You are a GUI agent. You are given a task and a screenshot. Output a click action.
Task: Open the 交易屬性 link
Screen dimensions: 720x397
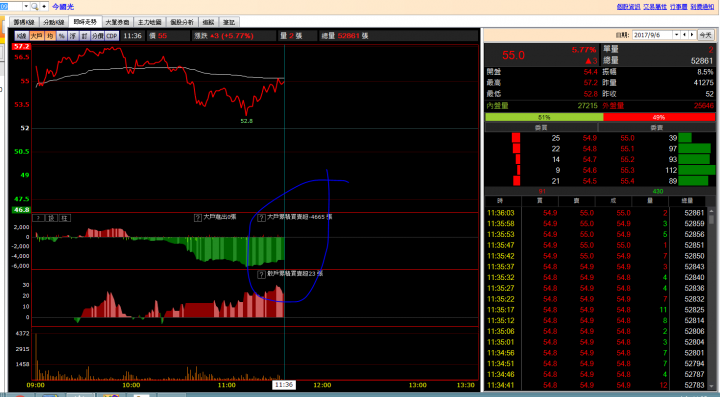coord(655,6)
